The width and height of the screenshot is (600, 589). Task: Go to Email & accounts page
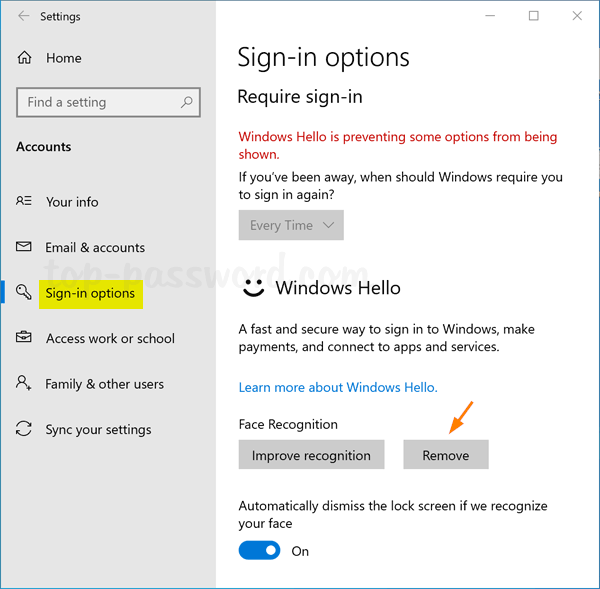click(x=95, y=247)
